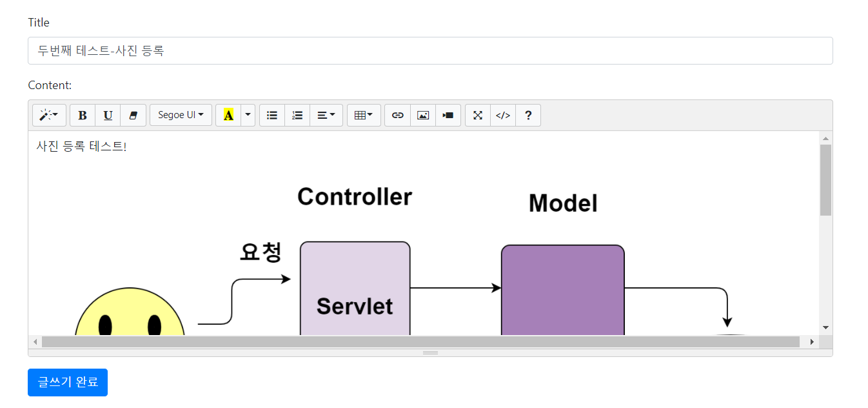Toggle code view

(x=503, y=116)
